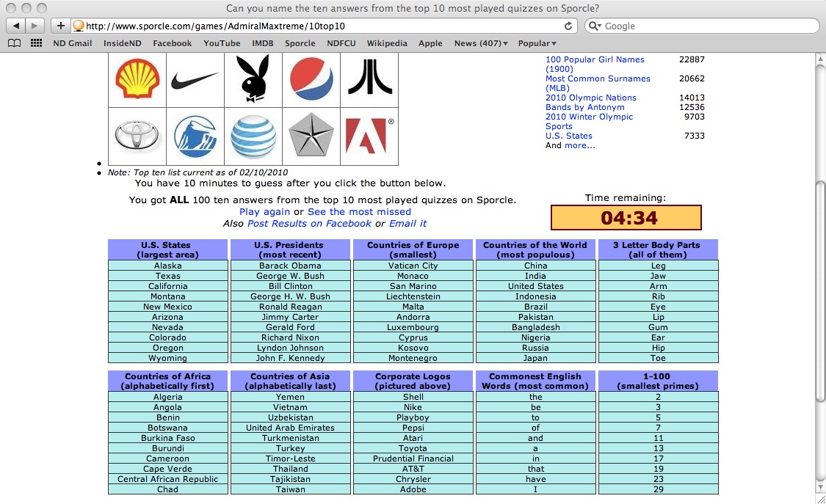Click the Playboy bunny logo
The height and width of the screenshot is (504, 826).
253,80
